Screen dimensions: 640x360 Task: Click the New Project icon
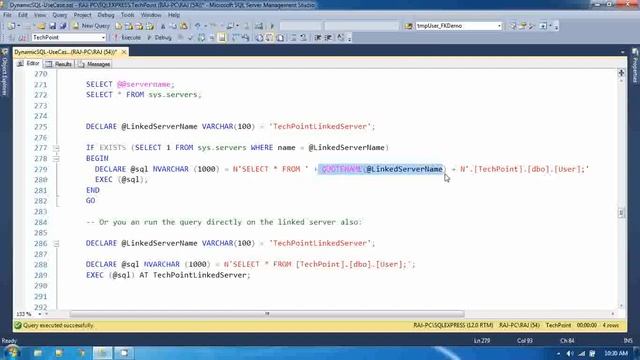pos(11,26)
